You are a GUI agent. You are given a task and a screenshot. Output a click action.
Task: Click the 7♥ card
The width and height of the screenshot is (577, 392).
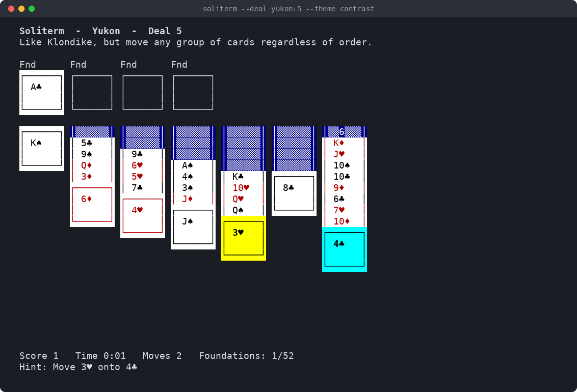pyautogui.click(x=344, y=210)
